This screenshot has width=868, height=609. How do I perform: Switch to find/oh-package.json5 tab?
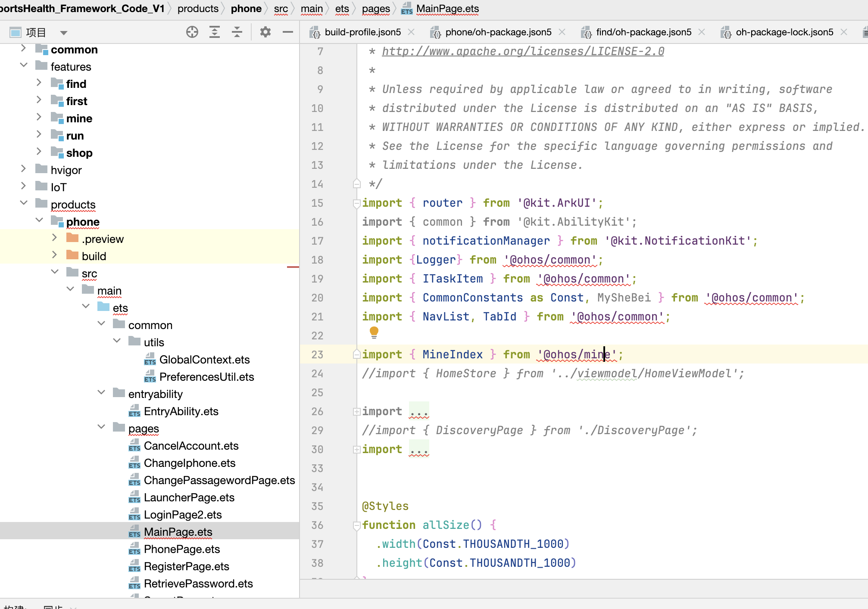pos(643,32)
